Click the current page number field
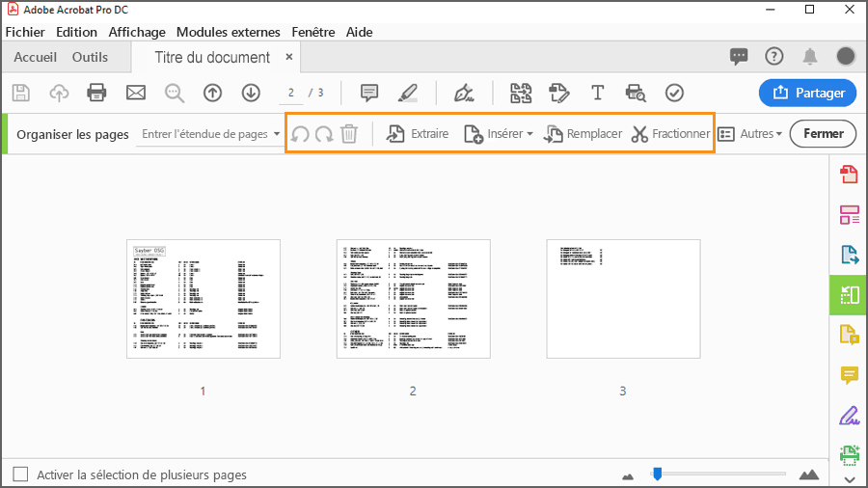 pos(290,93)
